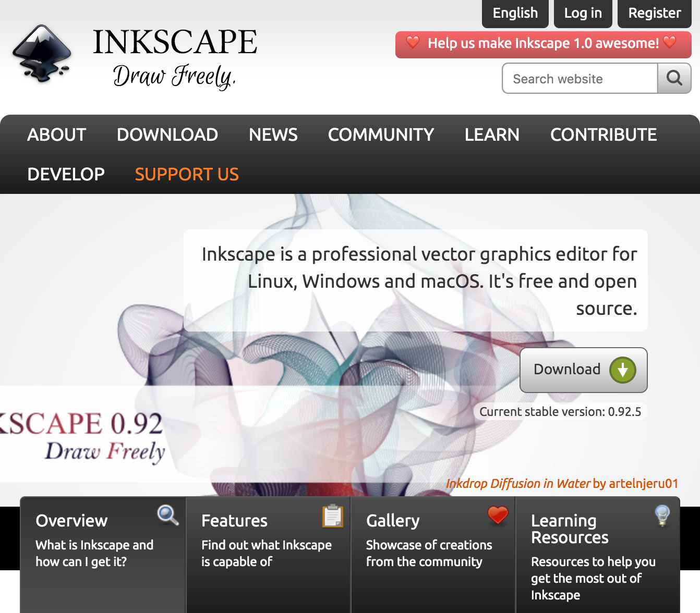Open the DOWNLOAD menu

point(167,134)
